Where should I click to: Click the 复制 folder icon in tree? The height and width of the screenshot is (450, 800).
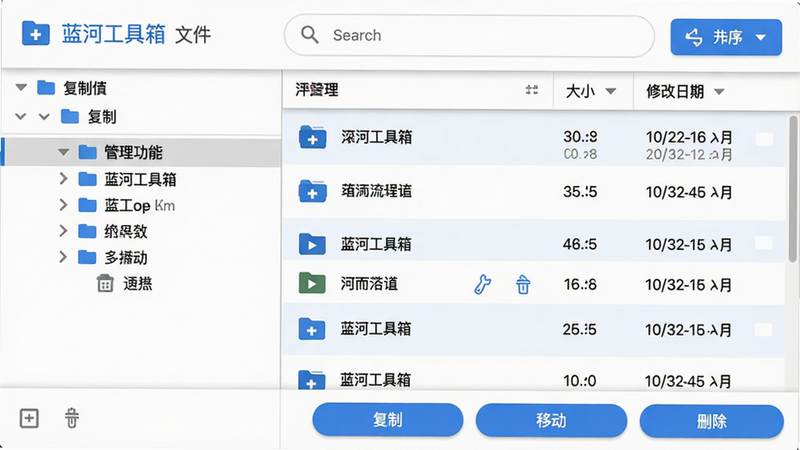point(70,117)
